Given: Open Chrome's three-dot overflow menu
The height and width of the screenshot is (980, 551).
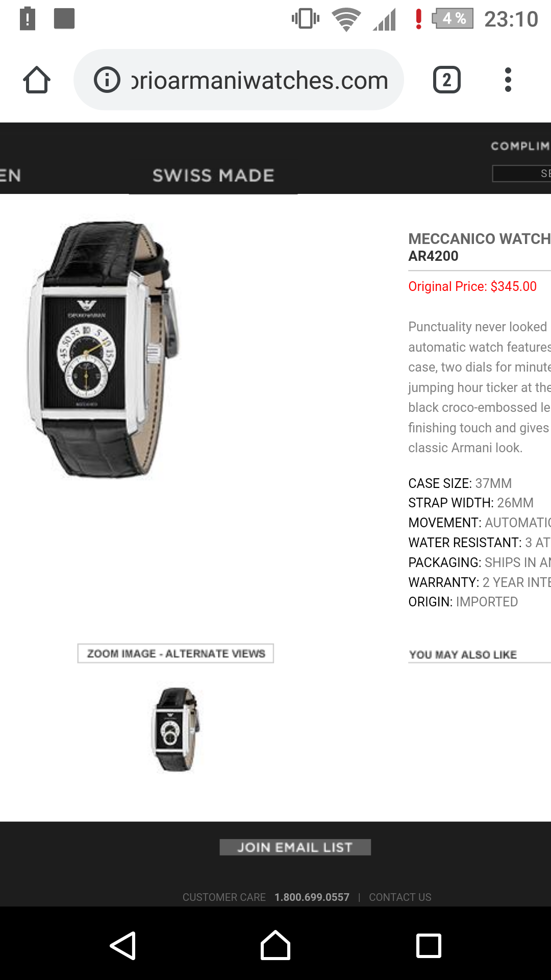Looking at the screenshot, I should tap(508, 80).
